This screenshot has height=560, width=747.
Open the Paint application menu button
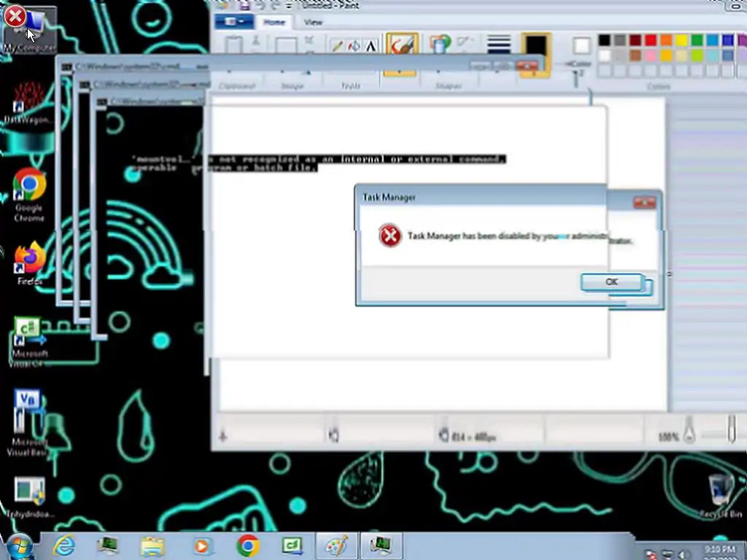click(233, 22)
